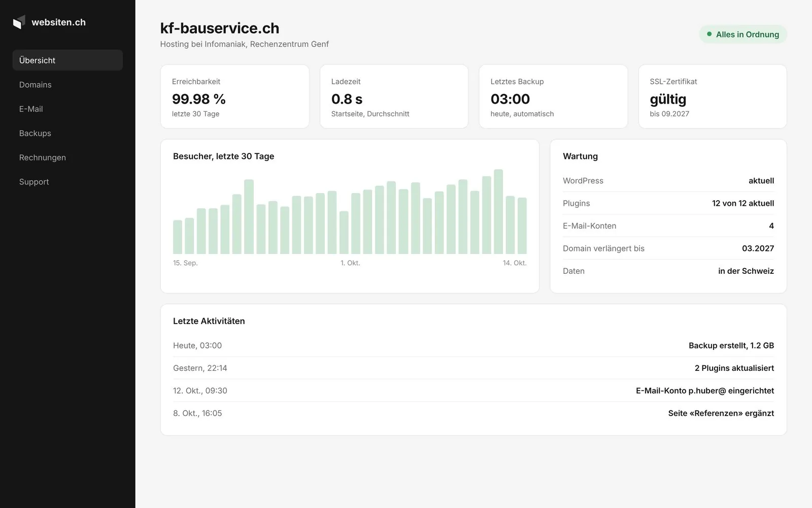
Task: Click the Wartung panel heading
Action: coord(580,156)
